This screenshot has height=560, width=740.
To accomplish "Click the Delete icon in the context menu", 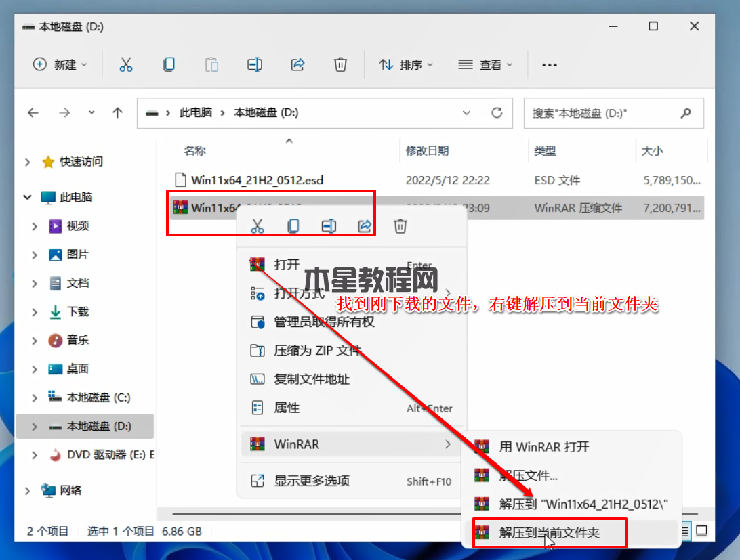I will [x=400, y=226].
